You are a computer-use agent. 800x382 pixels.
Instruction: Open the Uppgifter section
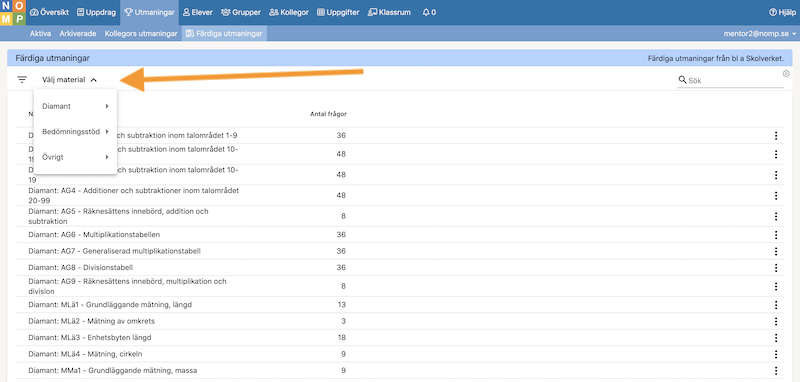tap(338, 12)
